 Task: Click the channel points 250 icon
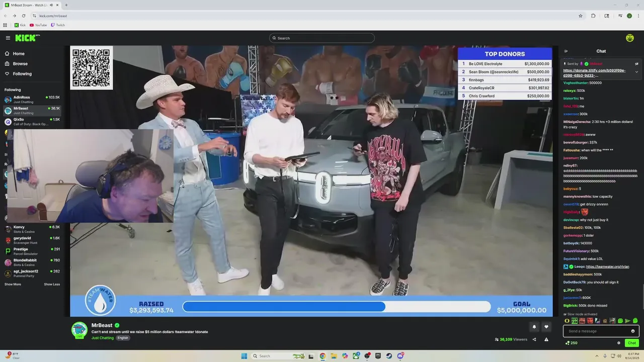coord(571,343)
